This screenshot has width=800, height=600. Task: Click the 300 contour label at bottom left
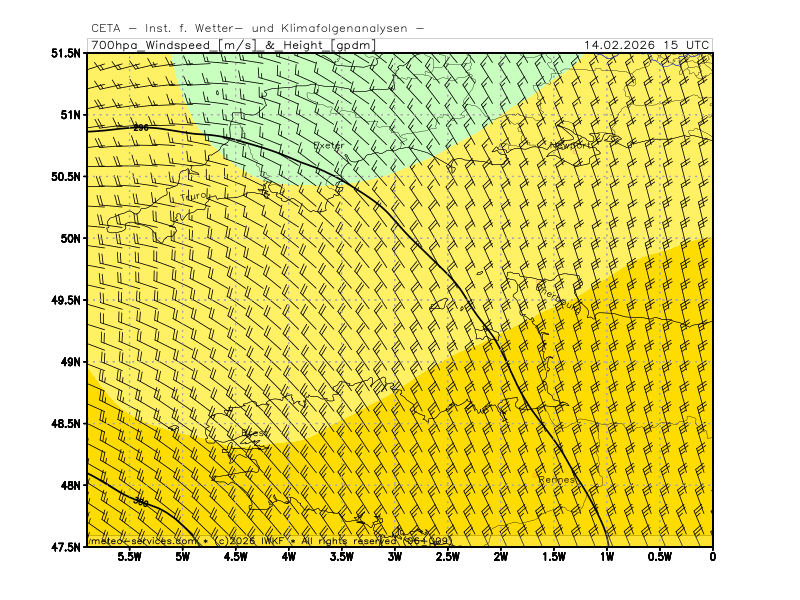coord(141,501)
